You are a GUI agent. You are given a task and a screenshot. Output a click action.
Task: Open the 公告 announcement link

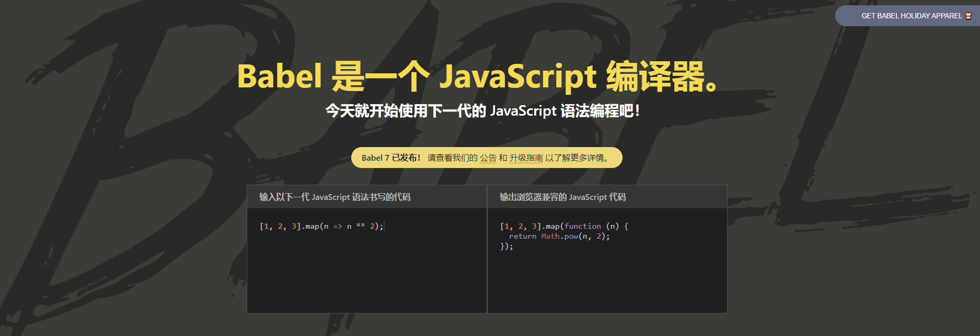488,158
